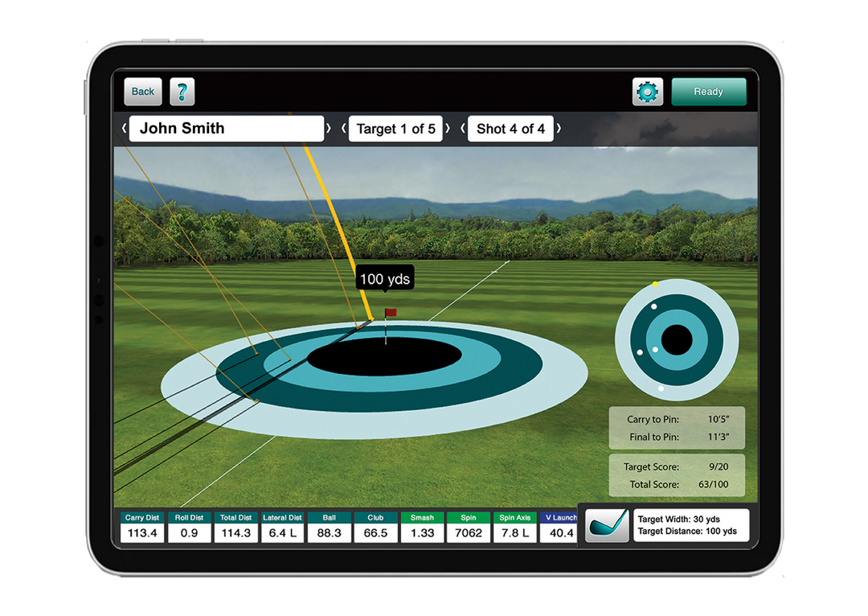
Task: Open settings with the gear icon
Action: pyautogui.click(x=648, y=92)
